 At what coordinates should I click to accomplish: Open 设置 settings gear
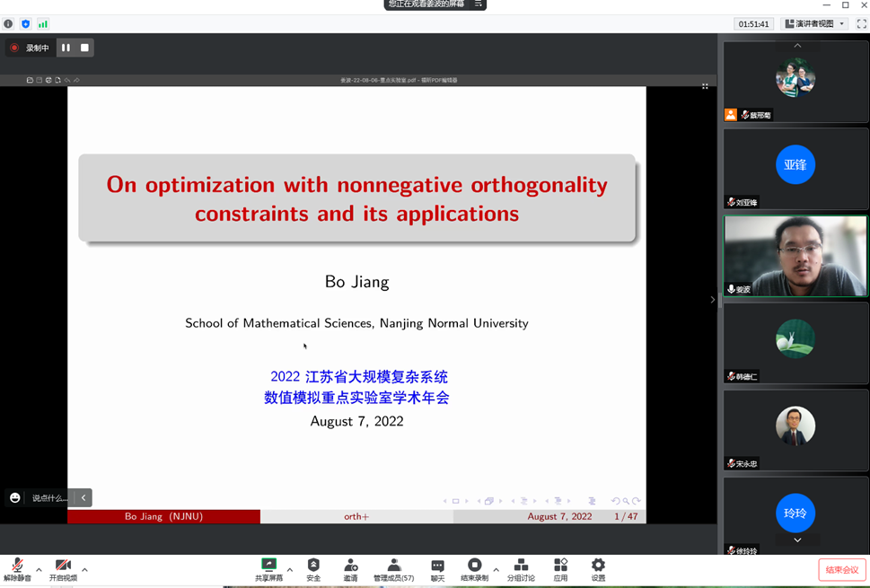point(598,569)
